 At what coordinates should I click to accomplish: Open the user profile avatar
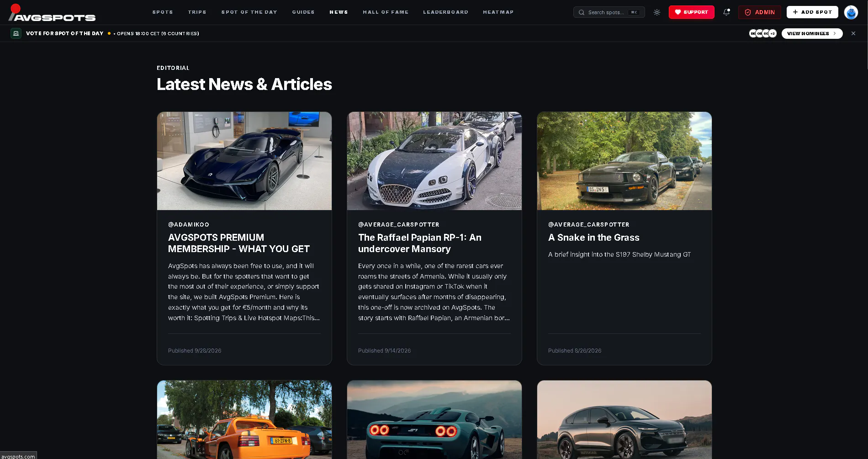point(851,12)
